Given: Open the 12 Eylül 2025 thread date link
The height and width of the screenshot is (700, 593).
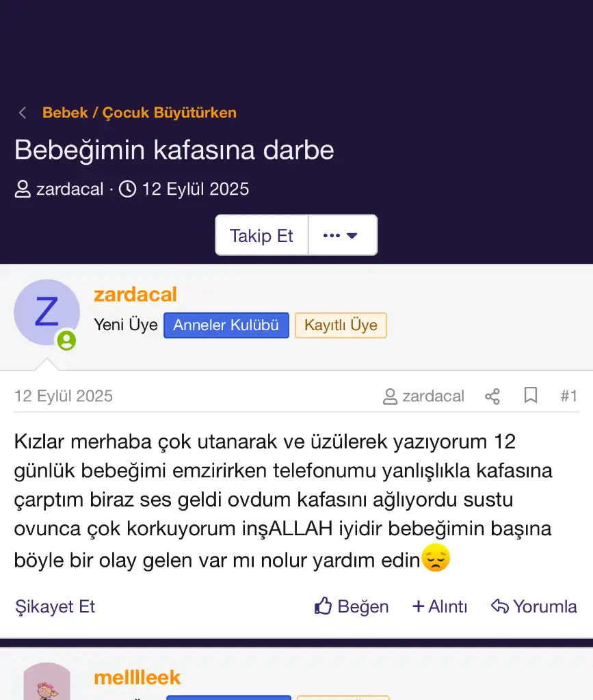Looking at the screenshot, I should [195, 189].
